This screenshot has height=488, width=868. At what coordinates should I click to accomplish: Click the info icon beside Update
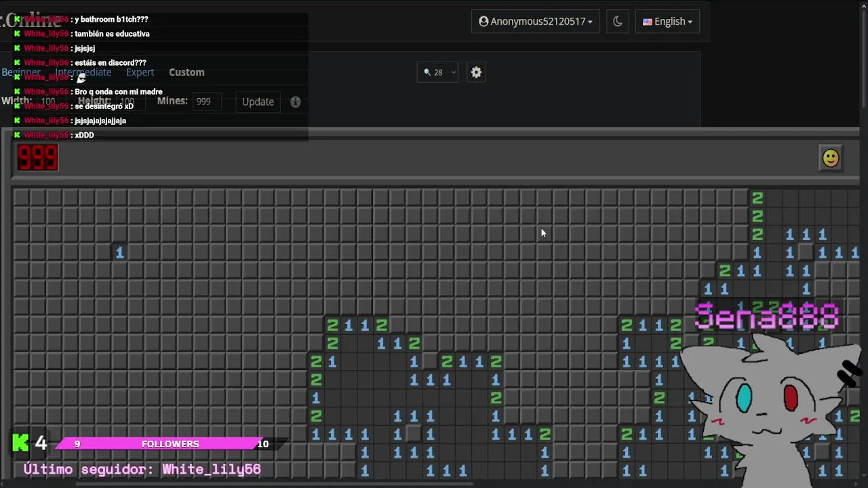(296, 102)
